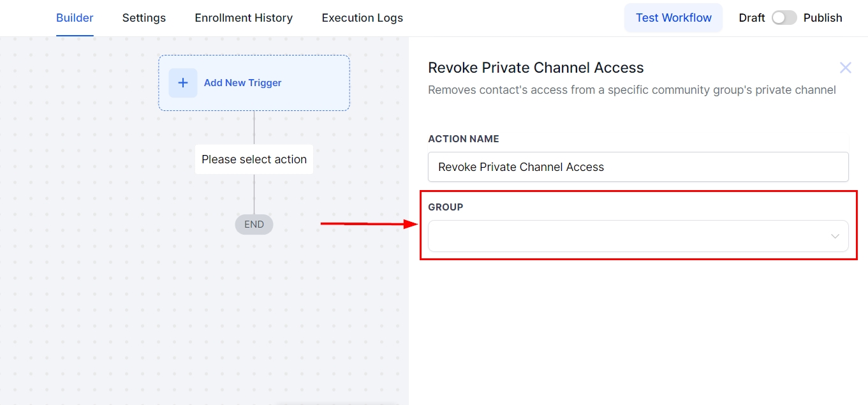Screen dimensions: 868x405
Task: Click the Draft label beside the switch
Action: [751, 18]
